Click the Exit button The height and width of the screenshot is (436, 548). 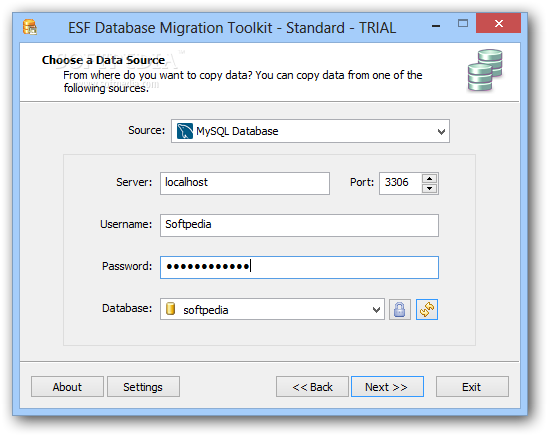472,387
